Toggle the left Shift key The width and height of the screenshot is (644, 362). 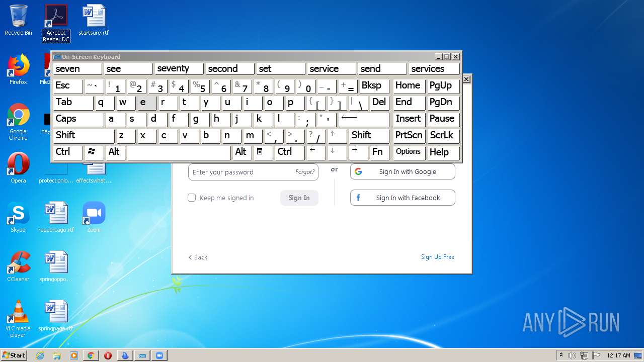tap(84, 135)
